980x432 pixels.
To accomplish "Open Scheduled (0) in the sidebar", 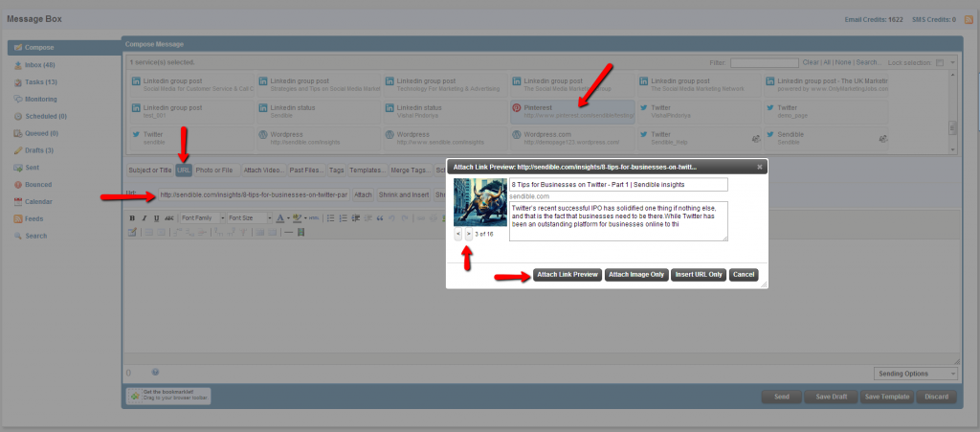I will pyautogui.click(x=46, y=116).
